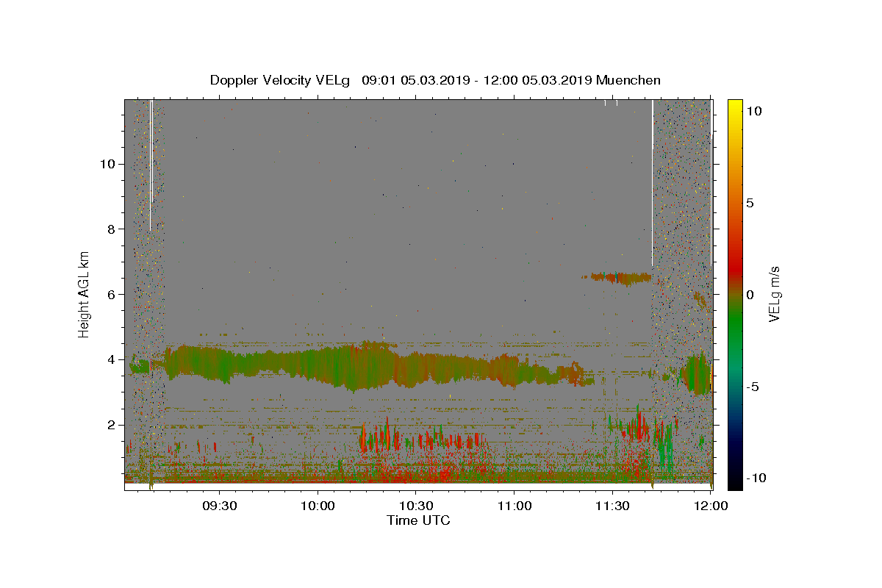Click the dark bottom of the colorbar
The width and height of the screenshot is (882, 588).
point(735,478)
